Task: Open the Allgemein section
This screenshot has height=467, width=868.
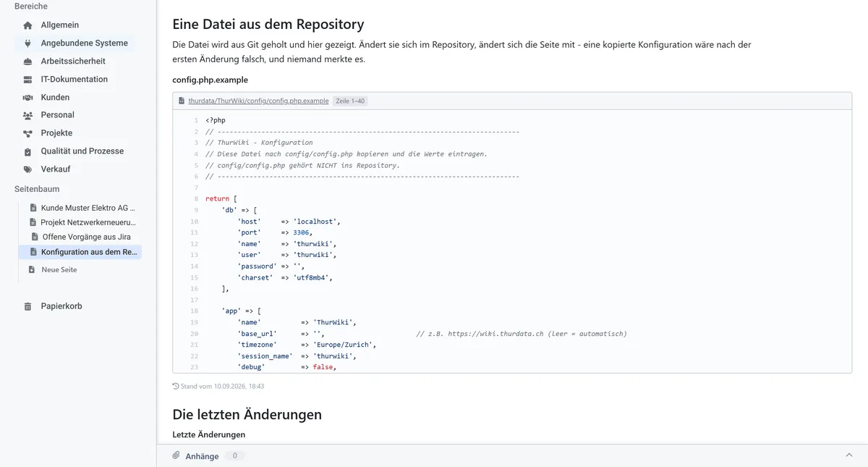Action: (x=60, y=25)
